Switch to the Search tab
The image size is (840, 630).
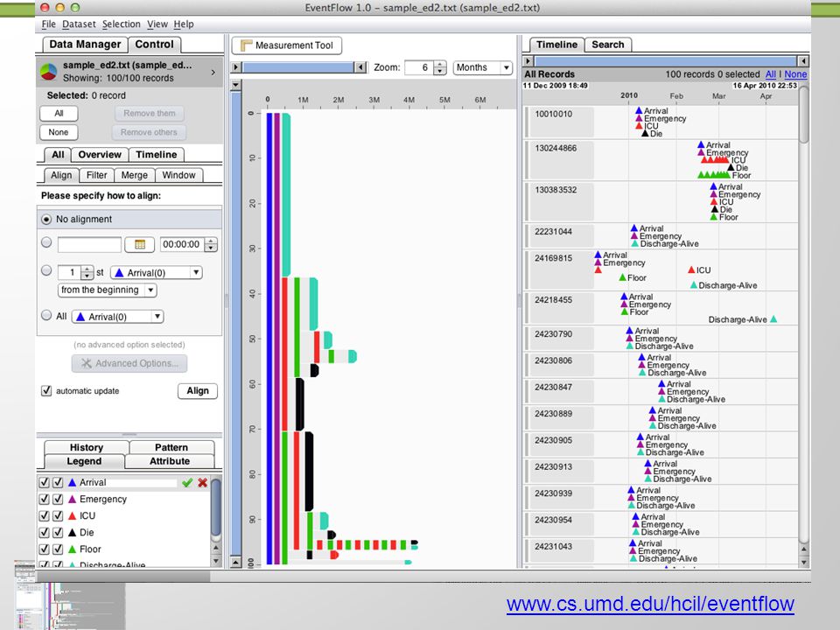(607, 45)
